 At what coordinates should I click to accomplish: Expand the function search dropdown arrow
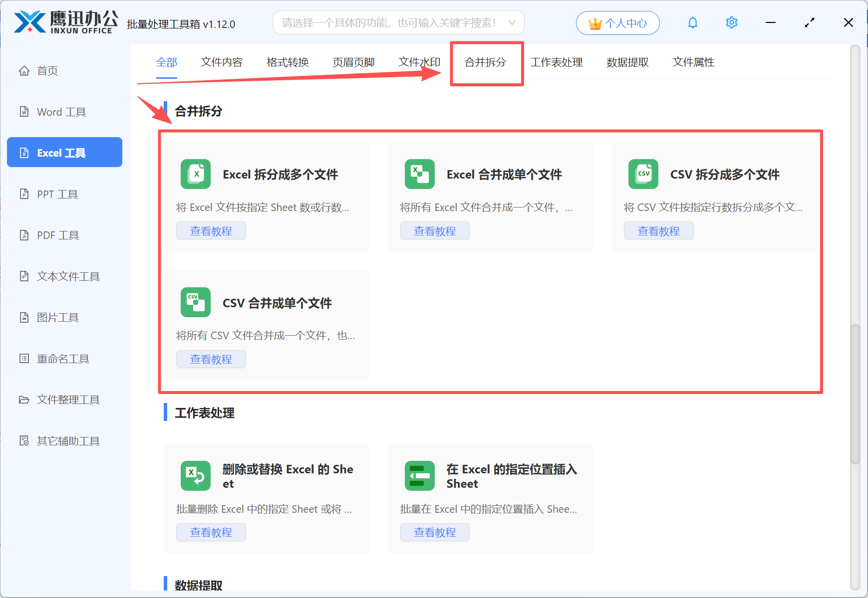[x=512, y=23]
